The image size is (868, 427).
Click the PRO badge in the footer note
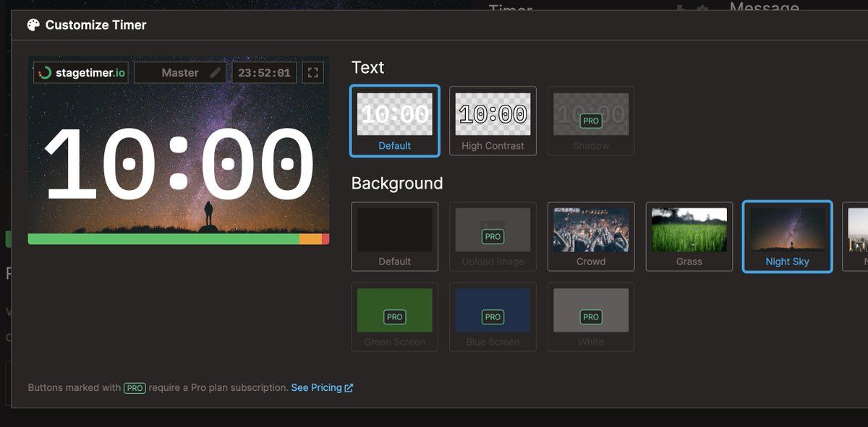tap(135, 388)
